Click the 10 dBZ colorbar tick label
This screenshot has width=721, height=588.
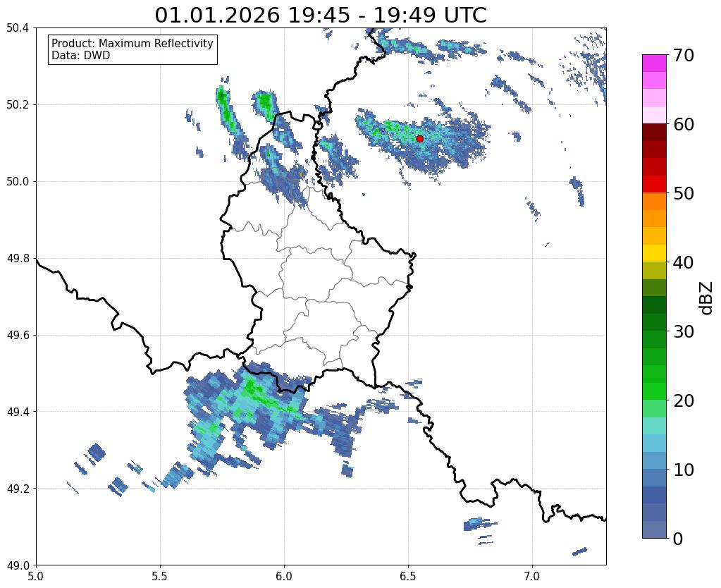point(683,470)
